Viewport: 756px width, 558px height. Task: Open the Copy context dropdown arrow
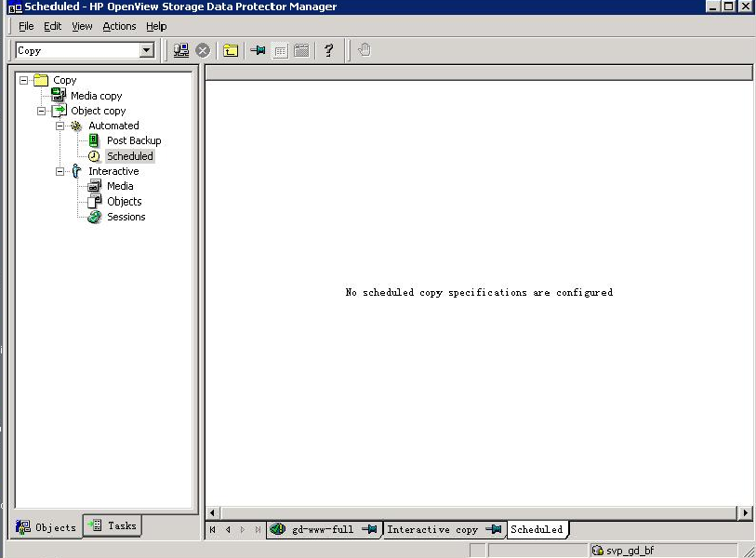[147, 50]
